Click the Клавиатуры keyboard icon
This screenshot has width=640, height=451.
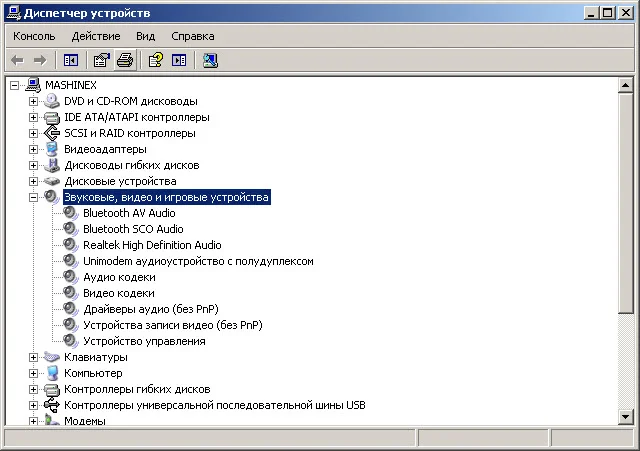click(52, 357)
